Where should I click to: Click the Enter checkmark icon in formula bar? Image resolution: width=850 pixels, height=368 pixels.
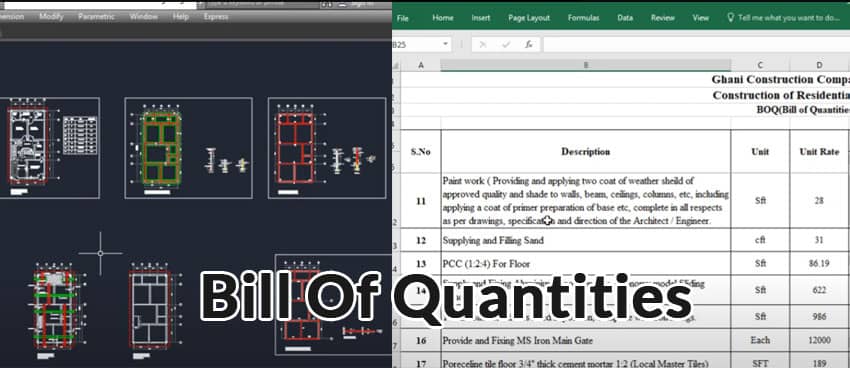pyautogui.click(x=506, y=44)
